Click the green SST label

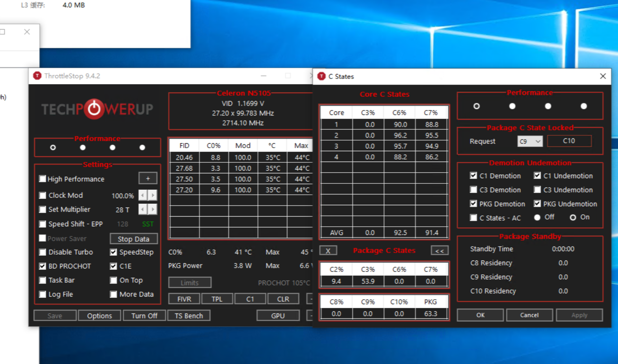(148, 224)
